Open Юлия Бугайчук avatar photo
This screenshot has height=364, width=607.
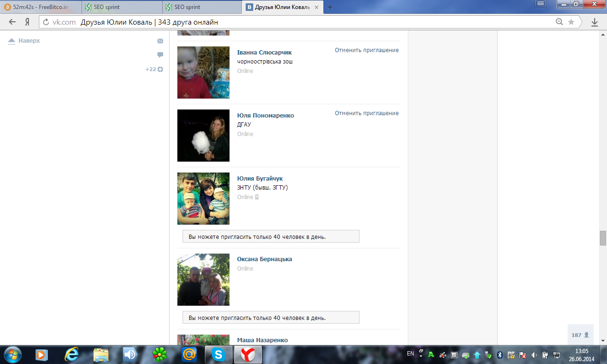(x=203, y=199)
